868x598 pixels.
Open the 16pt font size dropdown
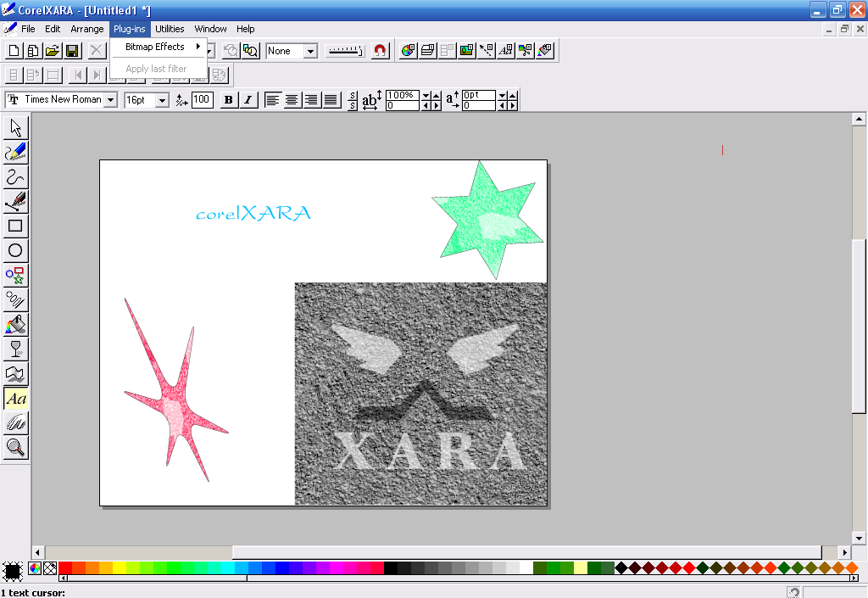click(x=162, y=100)
